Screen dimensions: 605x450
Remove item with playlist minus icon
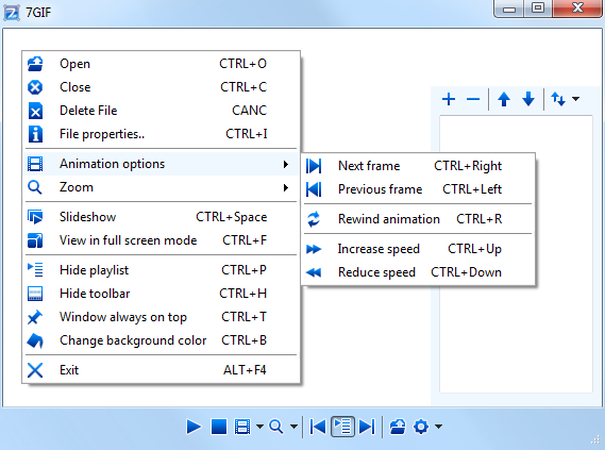[473, 100]
